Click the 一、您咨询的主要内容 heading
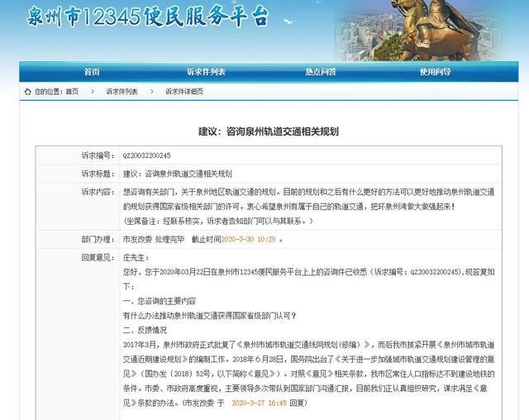 [160, 301]
